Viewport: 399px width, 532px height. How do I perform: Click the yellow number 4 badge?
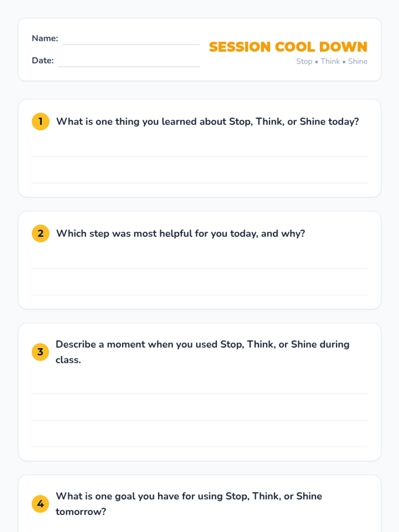(x=41, y=504)
